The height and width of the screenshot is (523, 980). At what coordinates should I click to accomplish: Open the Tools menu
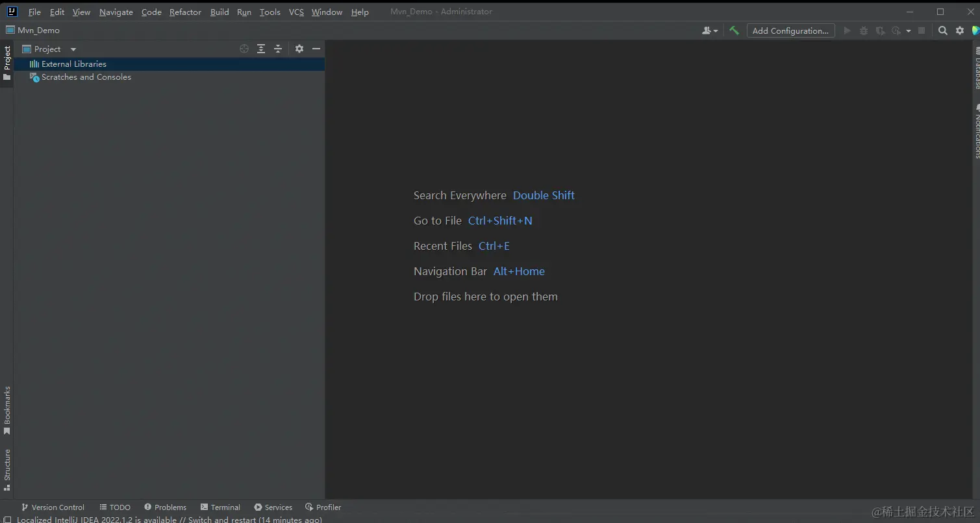point(270,12)
